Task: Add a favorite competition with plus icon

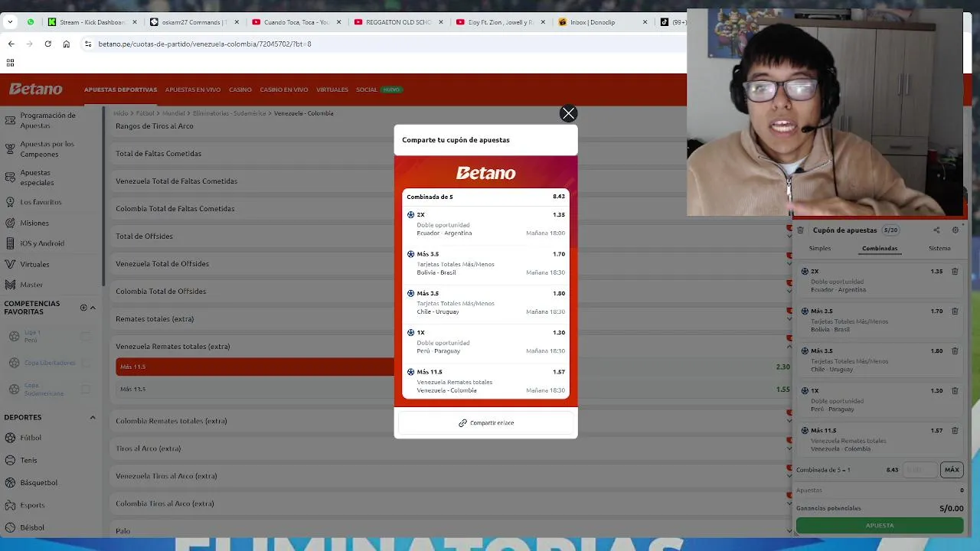Action: click(x=83, y=308)
